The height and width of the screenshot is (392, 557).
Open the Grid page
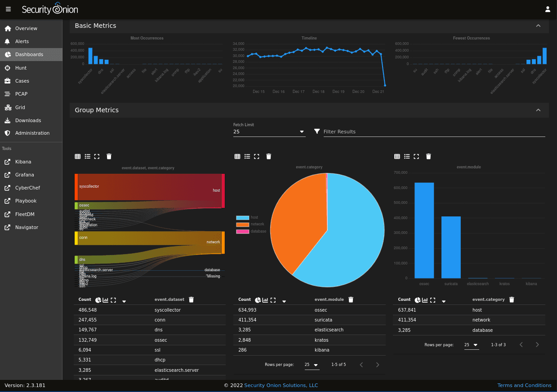pos(31,107)
